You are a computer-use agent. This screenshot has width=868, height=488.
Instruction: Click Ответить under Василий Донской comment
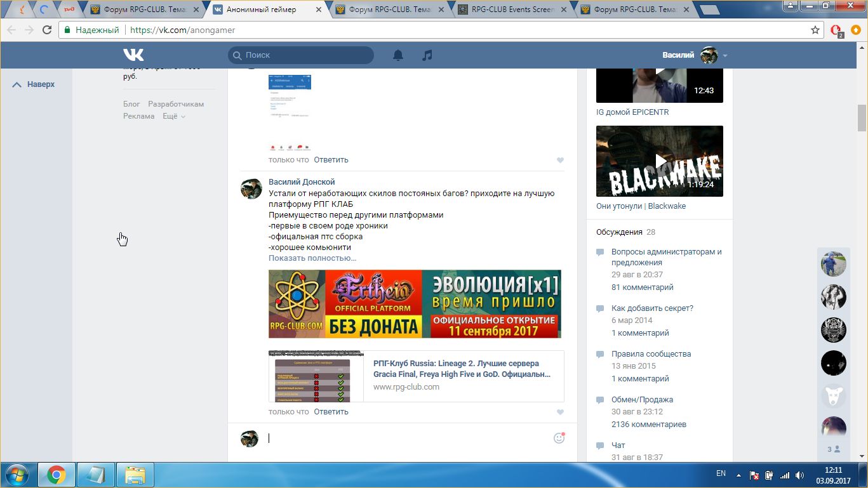pos(331,412)
